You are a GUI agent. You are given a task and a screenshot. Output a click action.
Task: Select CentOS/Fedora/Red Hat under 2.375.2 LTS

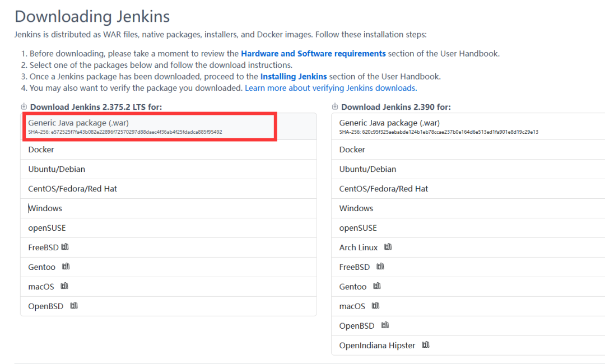click(168, 189)
